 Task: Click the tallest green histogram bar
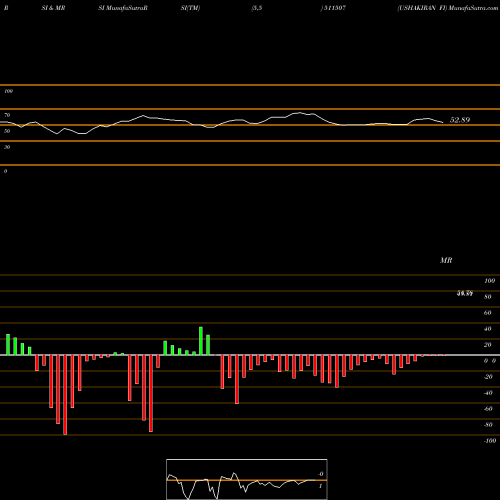pos(201,341)
